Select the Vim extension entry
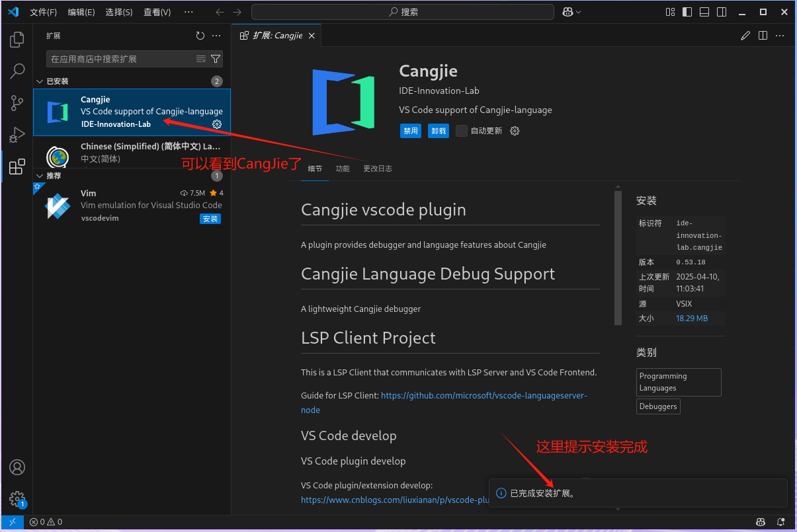 (x=132, y=206)
